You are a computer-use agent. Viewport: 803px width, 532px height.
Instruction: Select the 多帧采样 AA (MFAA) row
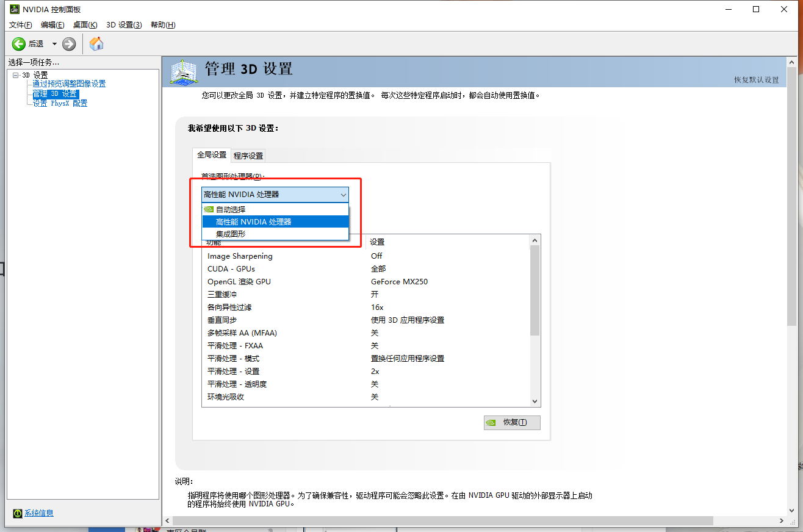(365, 333)
